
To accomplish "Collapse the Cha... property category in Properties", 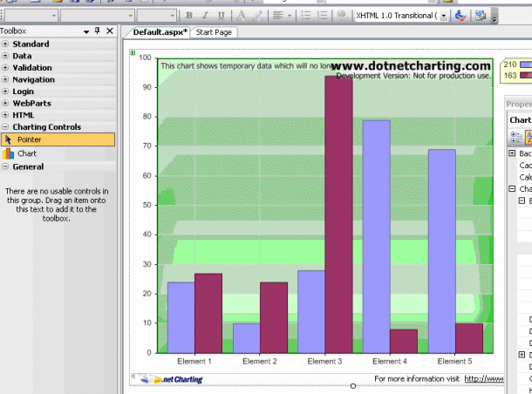I will pyautogui.click(x=512, y=188).
